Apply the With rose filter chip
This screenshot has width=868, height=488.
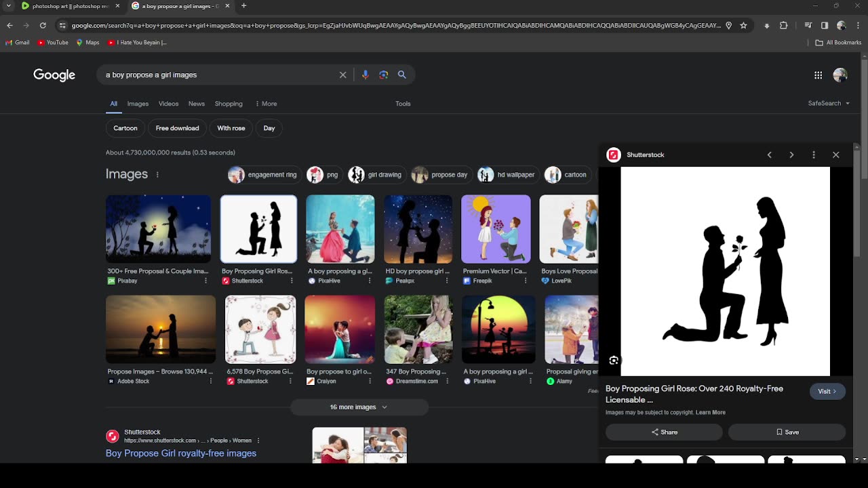231,128
